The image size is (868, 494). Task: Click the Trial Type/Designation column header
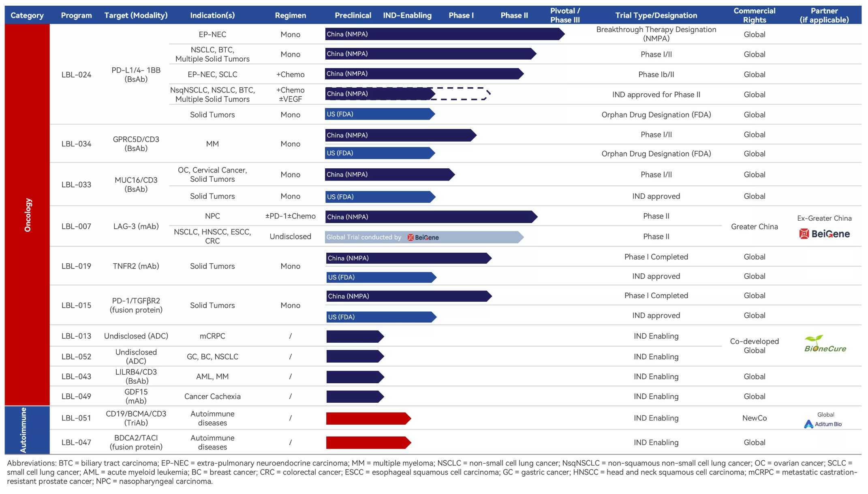(x=656, y=15)
